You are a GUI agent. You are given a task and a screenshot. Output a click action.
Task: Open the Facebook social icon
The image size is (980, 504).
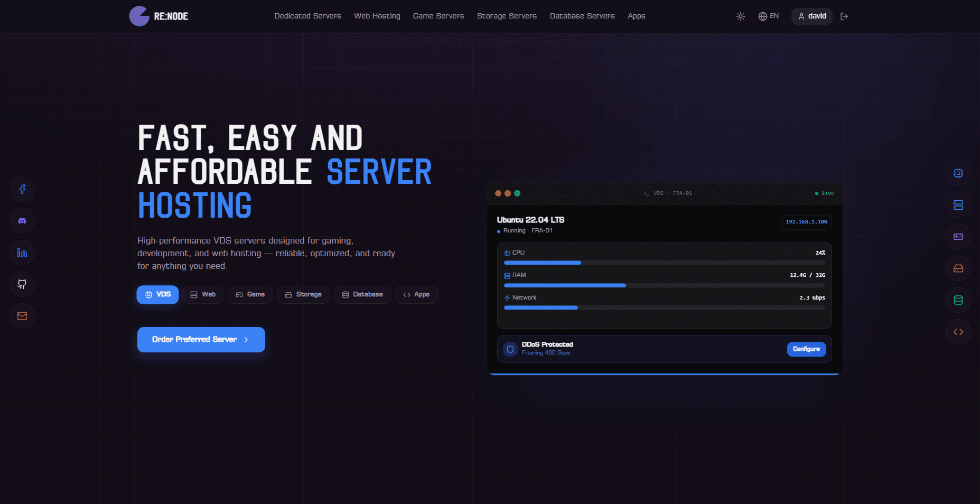click(22, 189)
